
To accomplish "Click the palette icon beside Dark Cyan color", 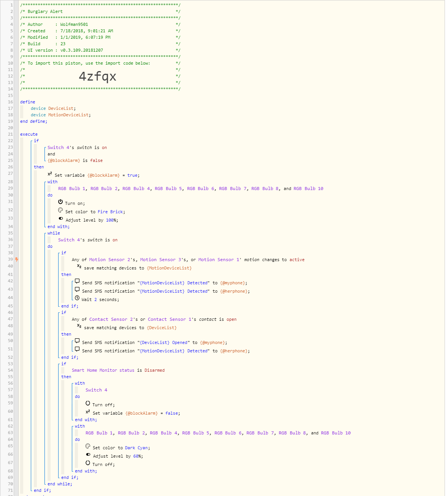I will click(x=88, y=446).
